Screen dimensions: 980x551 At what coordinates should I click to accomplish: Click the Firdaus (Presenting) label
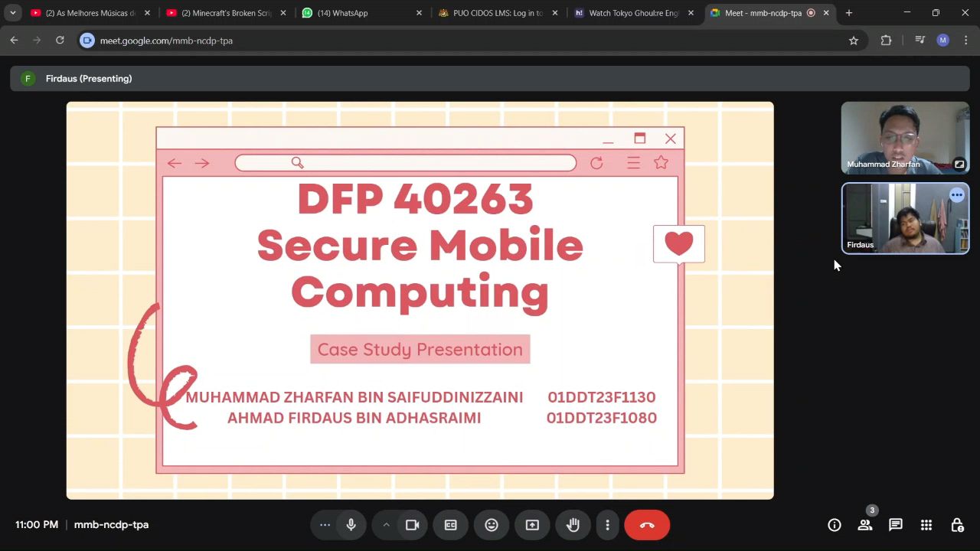[89, 78]
